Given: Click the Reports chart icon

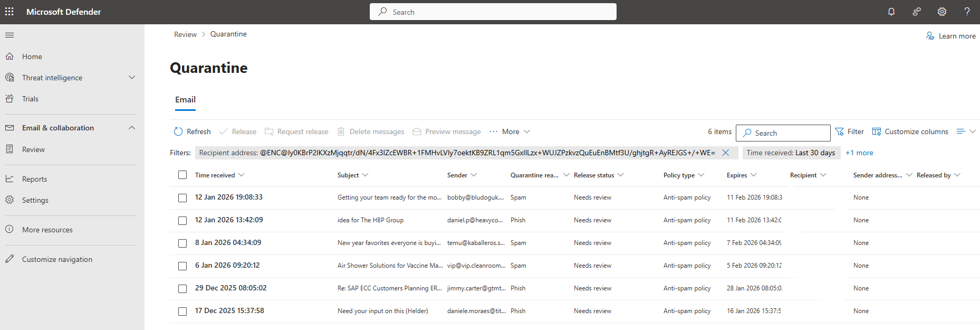Looking at the screenshot, I should [9, 179].
